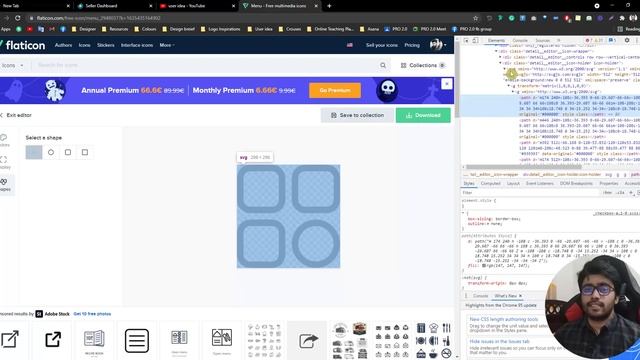Open the Layout tab in DevTools
Image resolution: width=640 pixels, height=360 pixels.
(x=513, y=183)
